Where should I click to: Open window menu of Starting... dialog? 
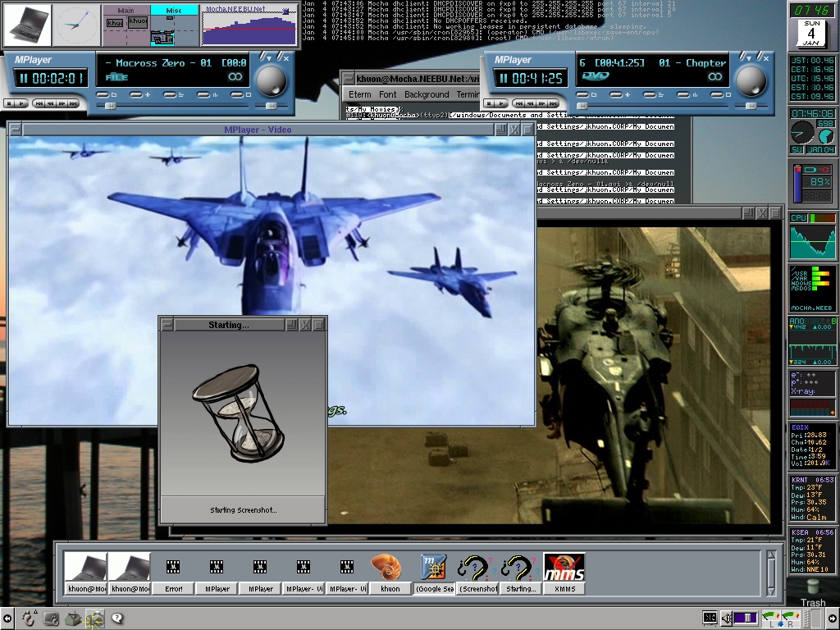(167, 325)
